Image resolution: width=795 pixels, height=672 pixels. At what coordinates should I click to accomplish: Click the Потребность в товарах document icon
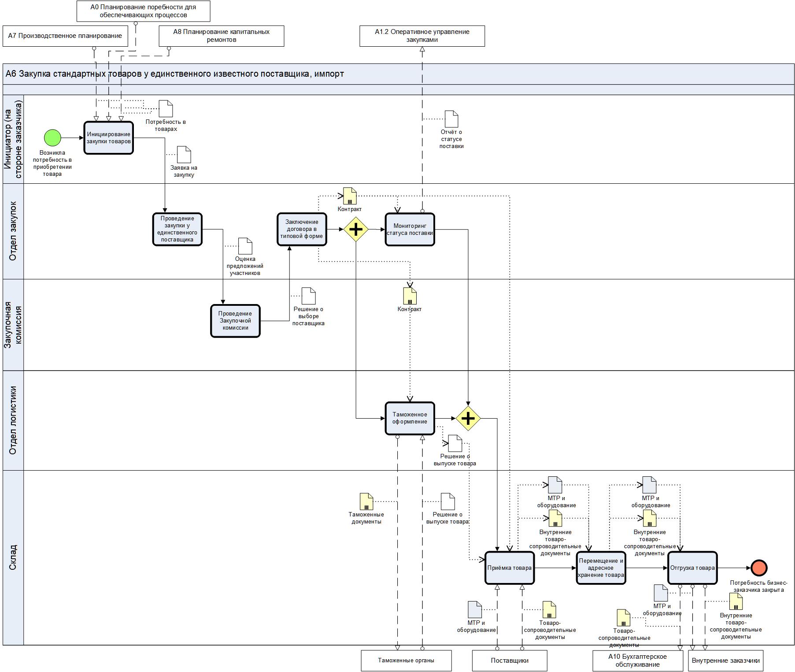tap(166, 109)
